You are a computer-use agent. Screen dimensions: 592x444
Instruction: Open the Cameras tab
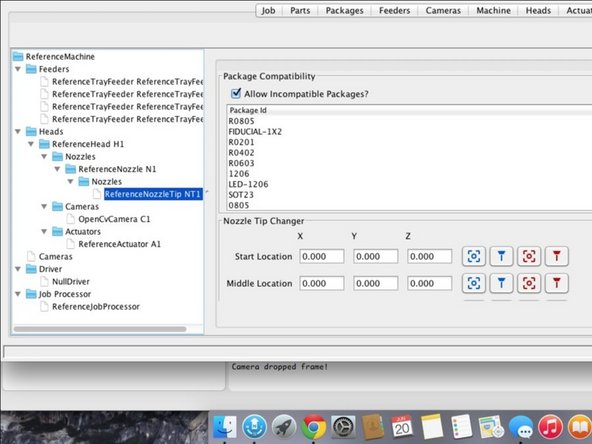coord(443,11)
